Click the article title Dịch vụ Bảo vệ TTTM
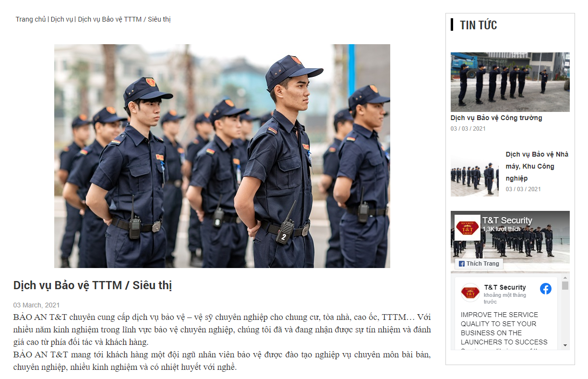 [93, 285]
